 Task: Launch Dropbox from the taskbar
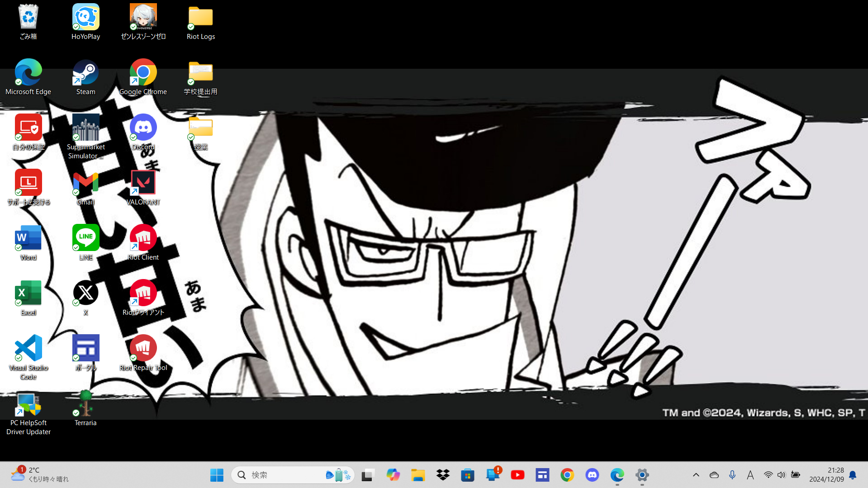pyautogui.click(x=443, y=475)
